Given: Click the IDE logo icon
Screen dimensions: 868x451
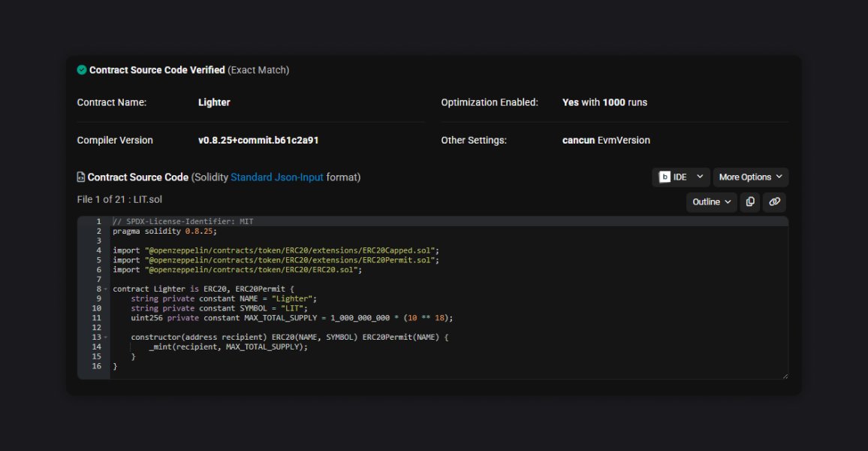Looking at the screenshot, I should [x=665, y=177].
